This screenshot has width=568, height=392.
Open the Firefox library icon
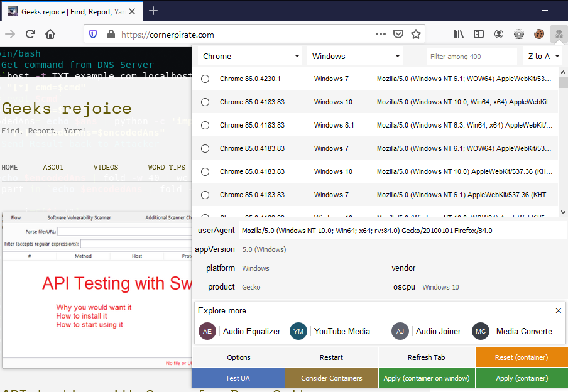pyautogui.click(x=459, y=34)
